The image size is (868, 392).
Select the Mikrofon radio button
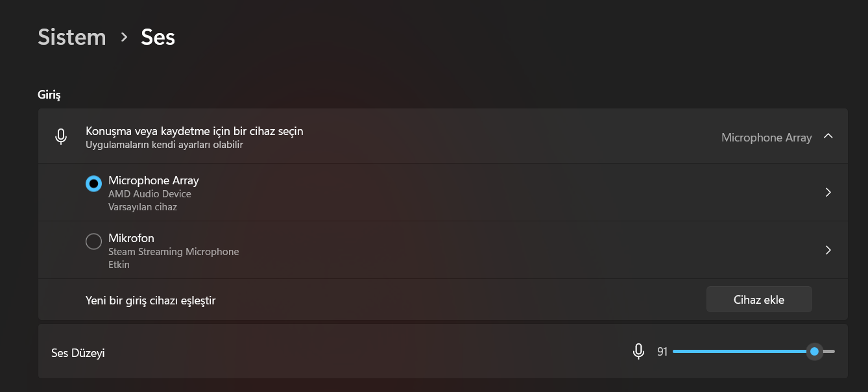click(x=93, y=241)
